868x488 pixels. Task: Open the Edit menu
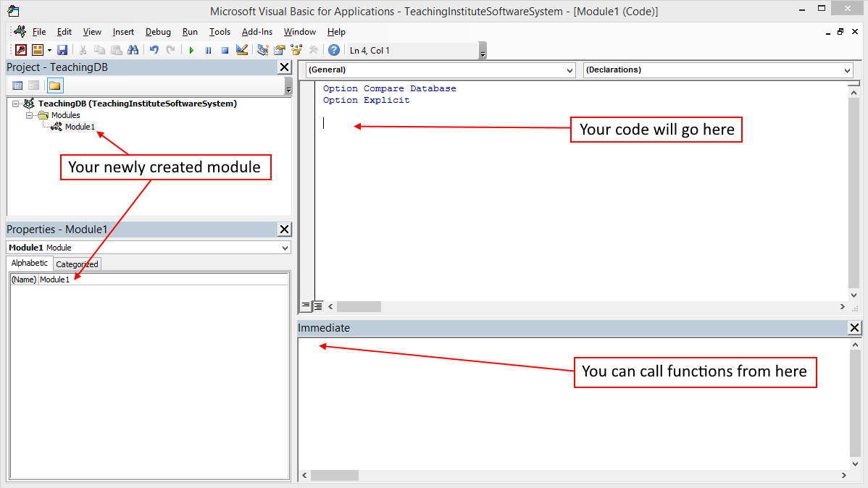click(x=64, y=32)
